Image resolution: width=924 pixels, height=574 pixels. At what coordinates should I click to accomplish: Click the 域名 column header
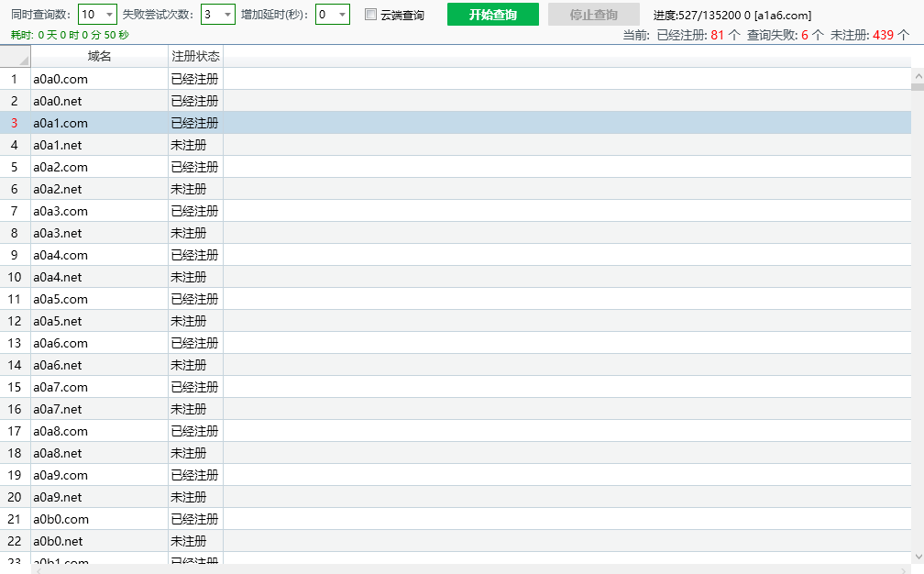(99, 57)
